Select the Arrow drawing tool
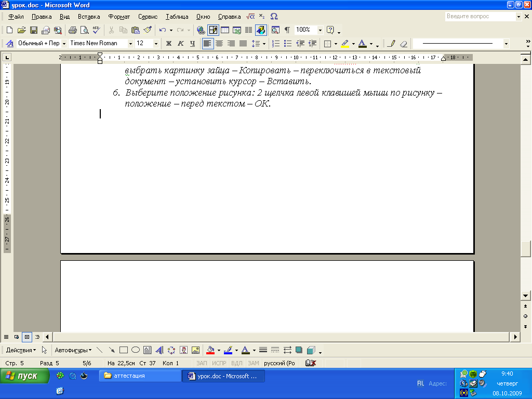The image size is (532, 399). [111, 350]
